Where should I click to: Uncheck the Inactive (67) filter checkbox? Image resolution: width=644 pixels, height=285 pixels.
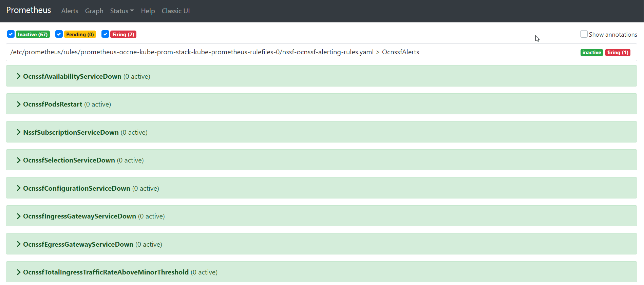11,34
